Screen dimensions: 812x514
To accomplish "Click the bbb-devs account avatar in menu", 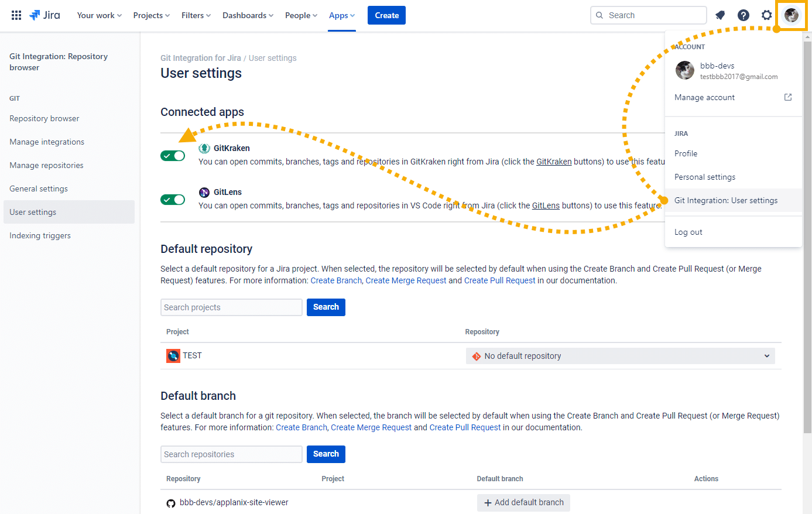I will (x=685, y=70).
